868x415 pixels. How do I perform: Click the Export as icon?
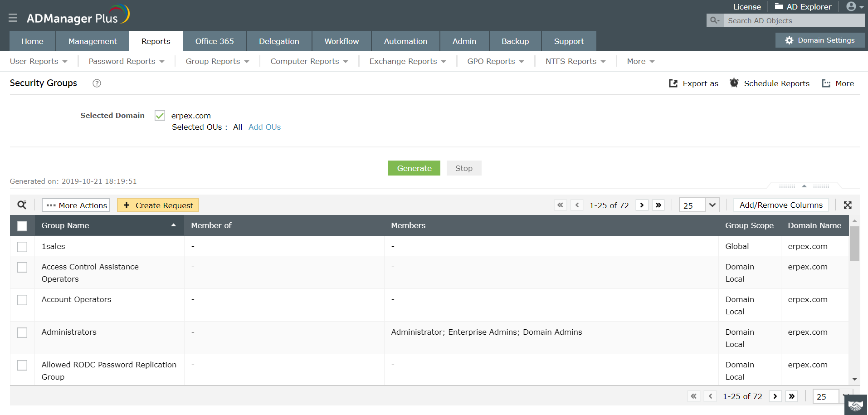[x=673, y=83]
